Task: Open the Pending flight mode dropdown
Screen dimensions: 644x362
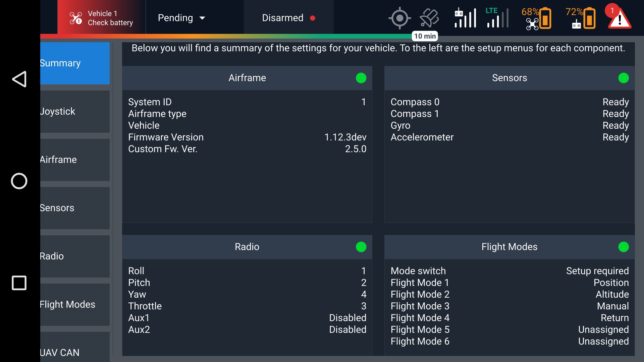Action: [181, 18]
